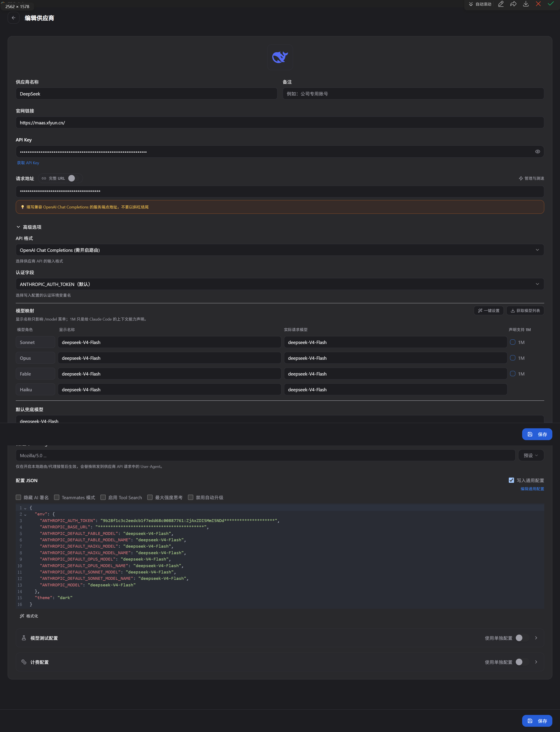The image size is (560, 732).
Task: Click the masked API Key input field
Action: (280, 152)
